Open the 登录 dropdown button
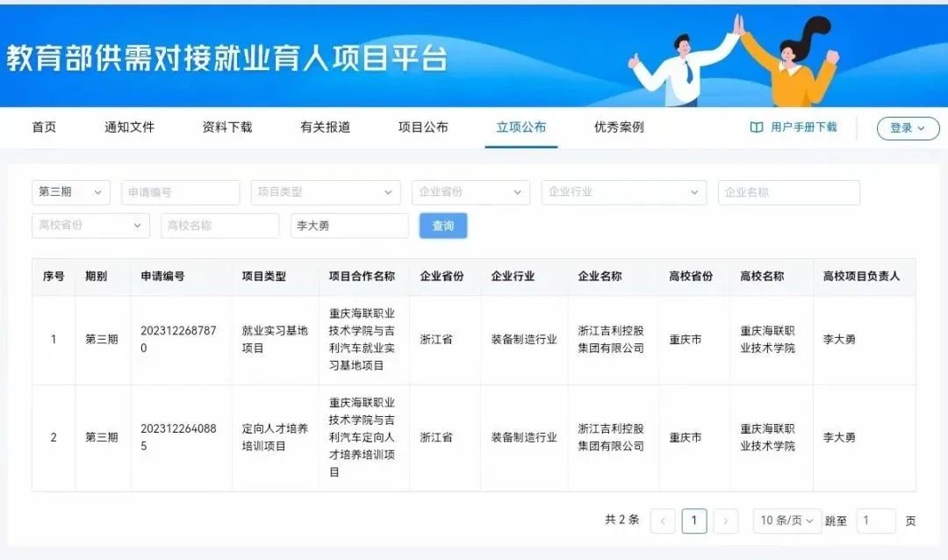This screenshot has width=948, height=560. pos(908,128)
